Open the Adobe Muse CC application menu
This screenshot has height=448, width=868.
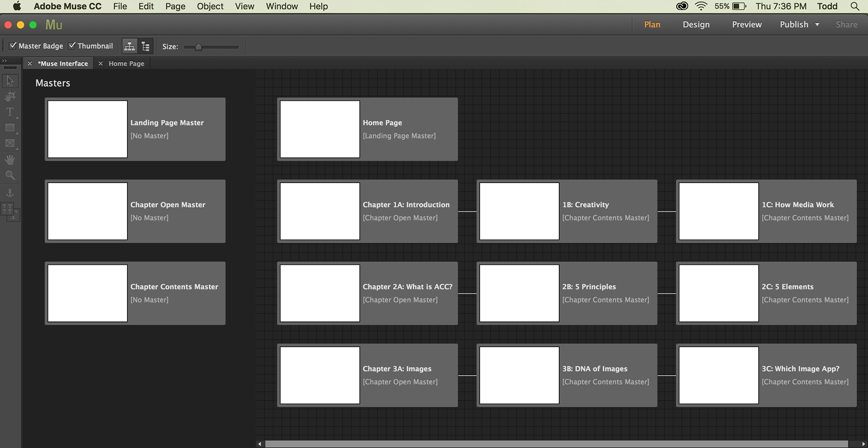click(x=68, y=6)
